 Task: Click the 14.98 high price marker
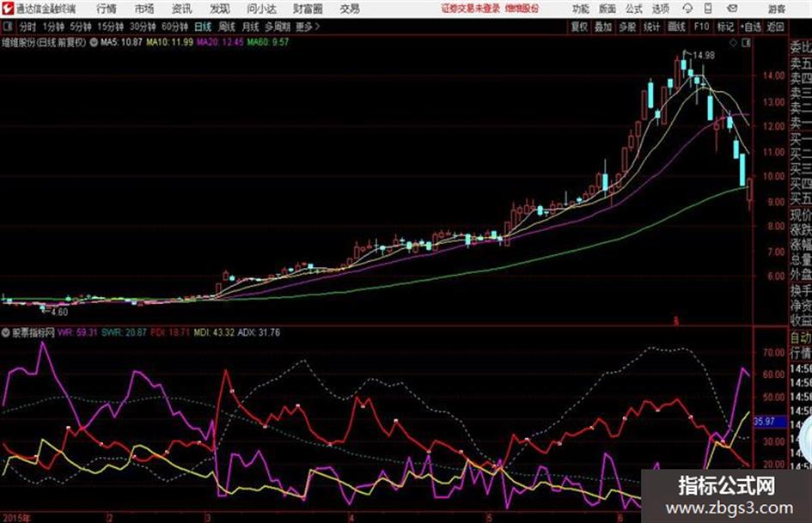pyautogui.click(x=705, y=56)
